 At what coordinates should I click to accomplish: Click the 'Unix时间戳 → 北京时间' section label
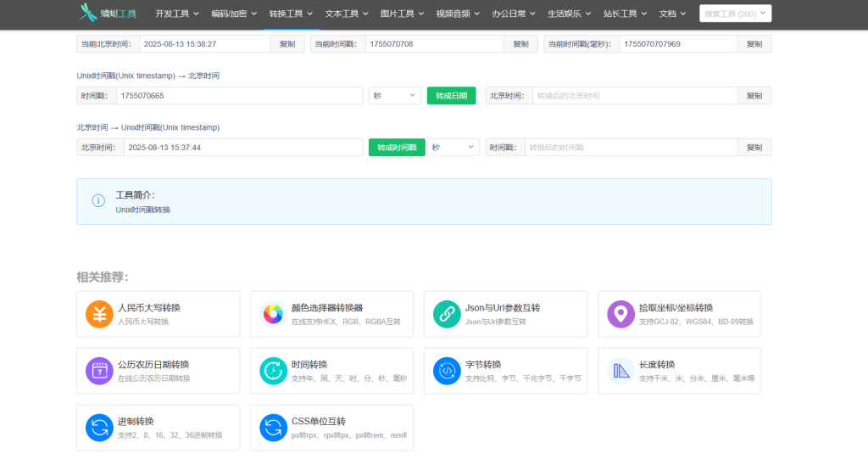click(147, 76)
